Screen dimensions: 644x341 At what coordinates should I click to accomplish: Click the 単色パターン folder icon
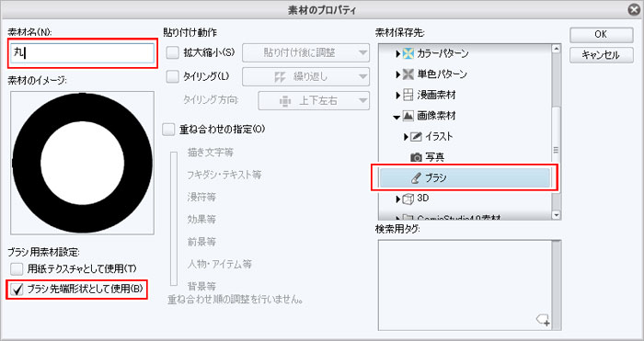pos(408,74)
